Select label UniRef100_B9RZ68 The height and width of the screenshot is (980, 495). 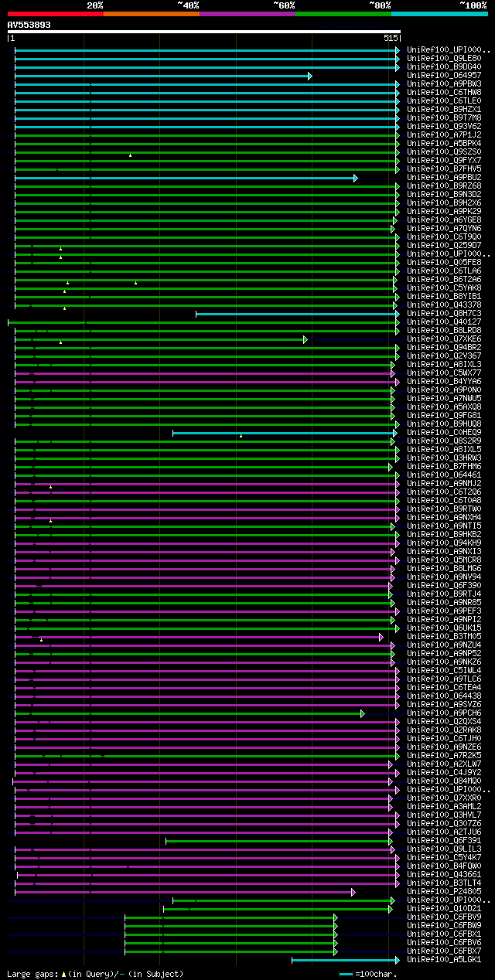pos(444,186)
